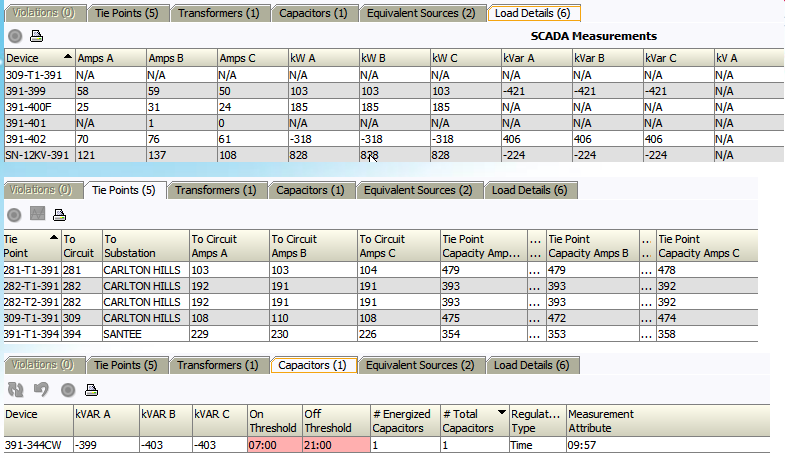The width and height of the screenshot is (785, 458).
Task: Select device row SN-12KV-391 in SCADA table
Action: tap(394, 155)
